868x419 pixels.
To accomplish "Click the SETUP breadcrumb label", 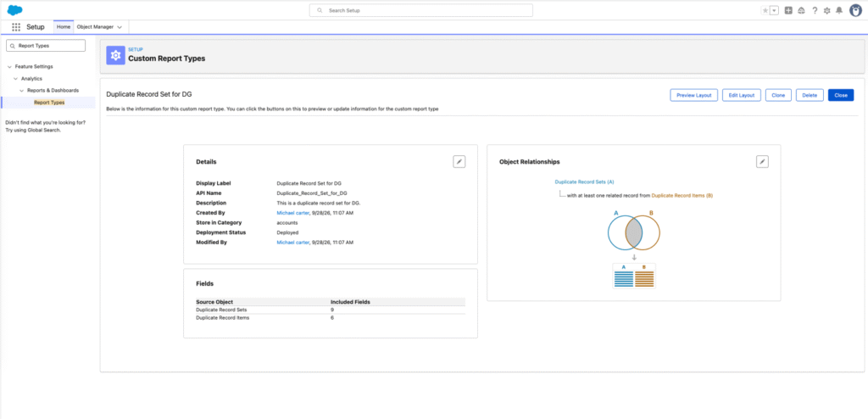I will 136,49.
